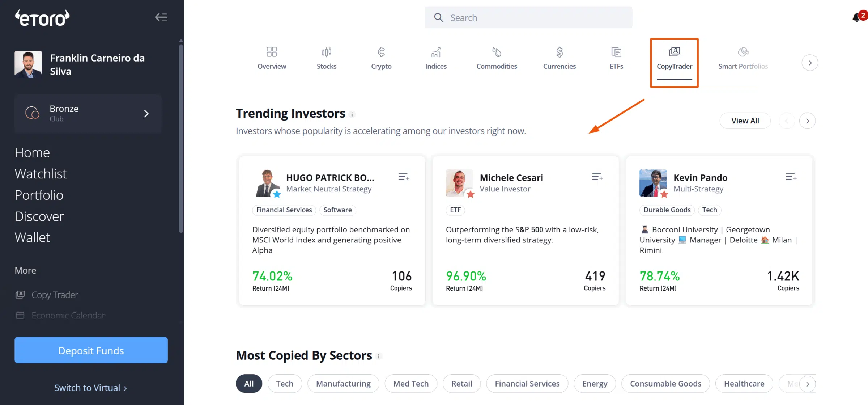The width and height of the screenshot is (868, 405).
Task: Select the Tech sector filter
Action: click(x=285, y=384)
